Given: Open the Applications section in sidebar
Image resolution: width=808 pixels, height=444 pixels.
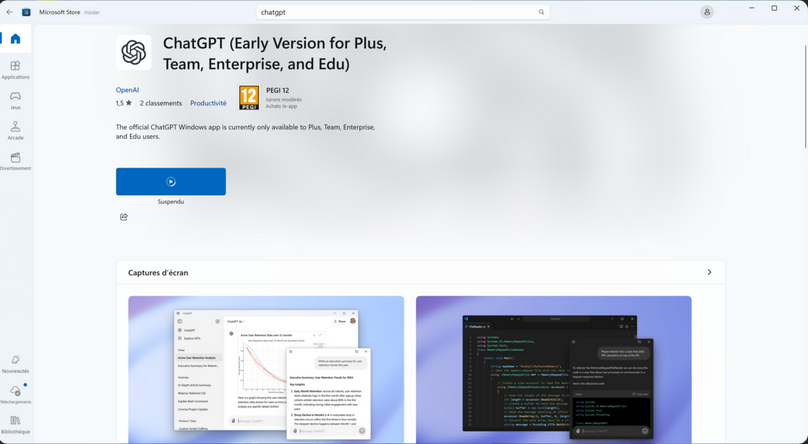Looking at the screenshot, I should (15, 70).
